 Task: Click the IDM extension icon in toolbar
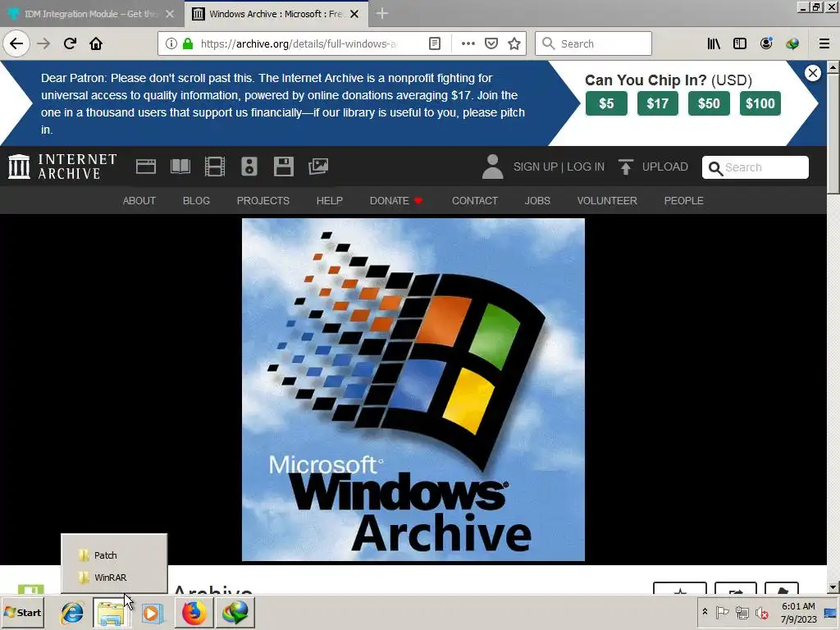pos(792,44)
